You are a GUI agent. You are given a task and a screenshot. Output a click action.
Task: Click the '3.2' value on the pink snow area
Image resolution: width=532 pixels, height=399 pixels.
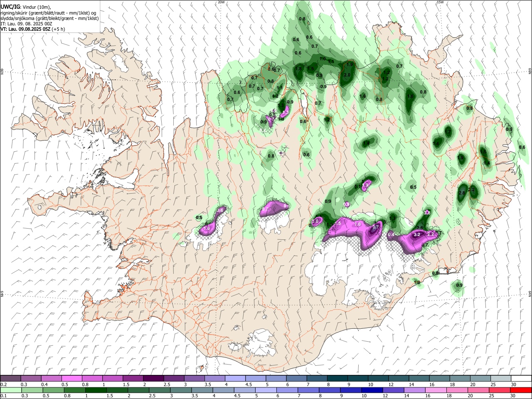coord(417,235)
